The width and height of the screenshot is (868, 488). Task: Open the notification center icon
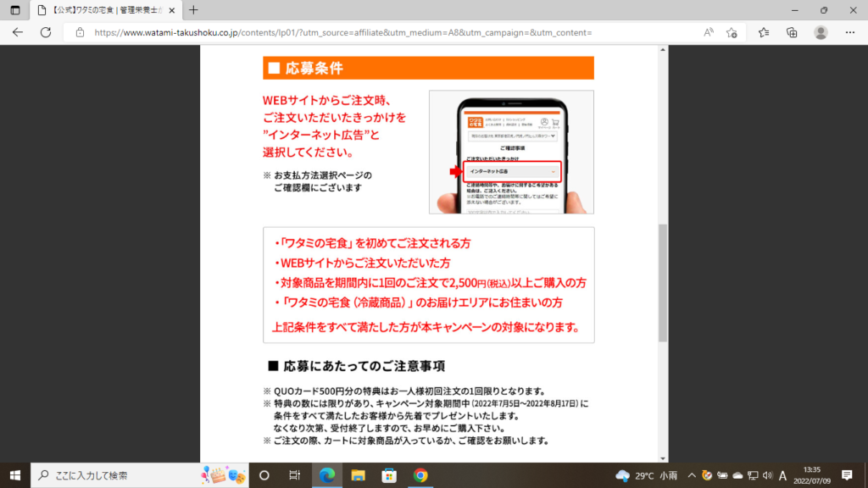coord(847,475)
